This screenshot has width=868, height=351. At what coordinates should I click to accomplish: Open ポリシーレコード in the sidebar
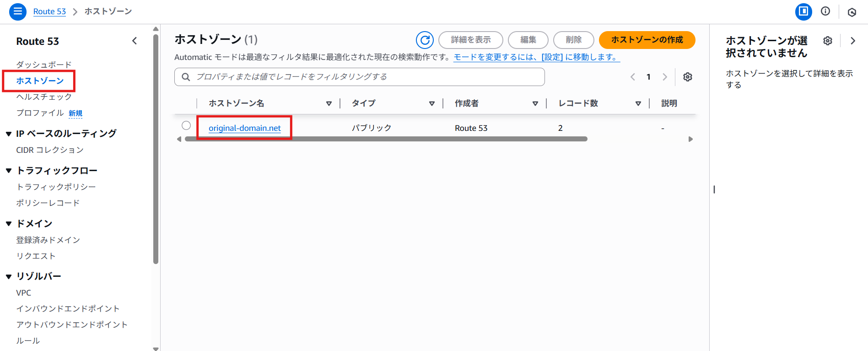coord(48,203)
